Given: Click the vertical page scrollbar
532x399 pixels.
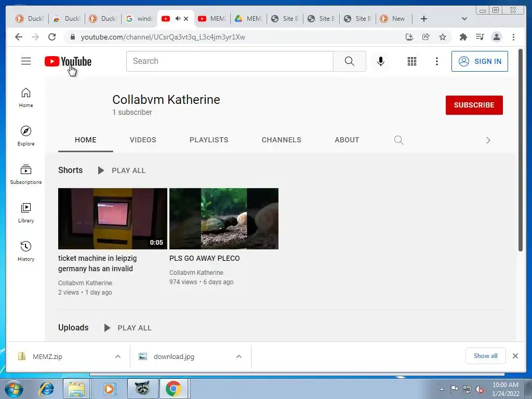Looking at the screenshot, I should 521,150.
